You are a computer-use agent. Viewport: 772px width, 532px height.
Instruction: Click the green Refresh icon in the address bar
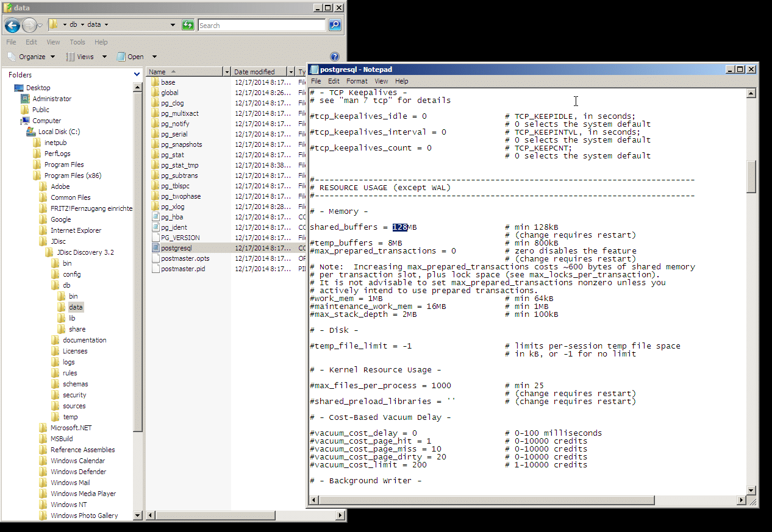click(188, 25)
